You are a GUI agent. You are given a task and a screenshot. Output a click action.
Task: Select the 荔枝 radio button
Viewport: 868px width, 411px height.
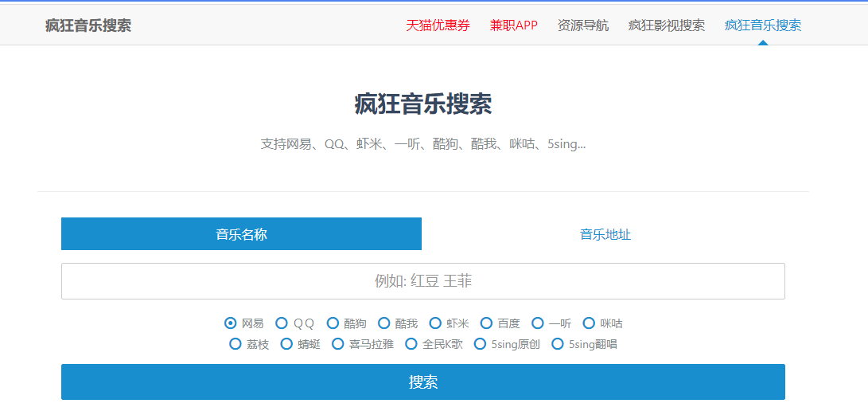click(x=235, y=344)
